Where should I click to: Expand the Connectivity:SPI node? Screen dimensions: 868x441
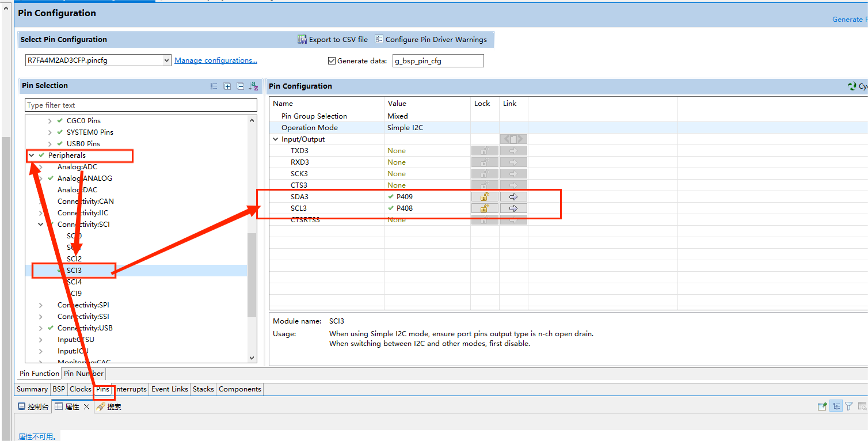pyautogui.click(x=41, y=305)
